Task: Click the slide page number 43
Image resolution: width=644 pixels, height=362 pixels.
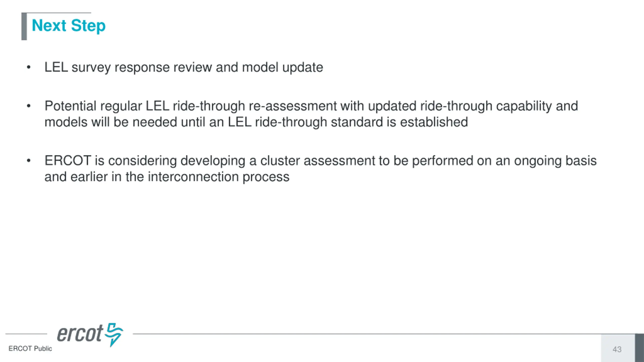Action: [x=617, y=349]
